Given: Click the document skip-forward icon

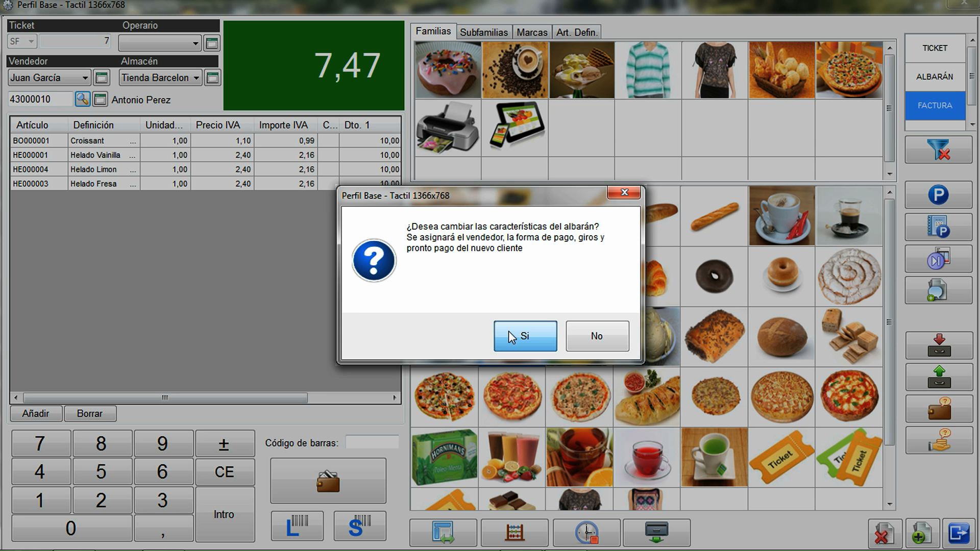Looking at the screenshot, I should tap(938, 259).
